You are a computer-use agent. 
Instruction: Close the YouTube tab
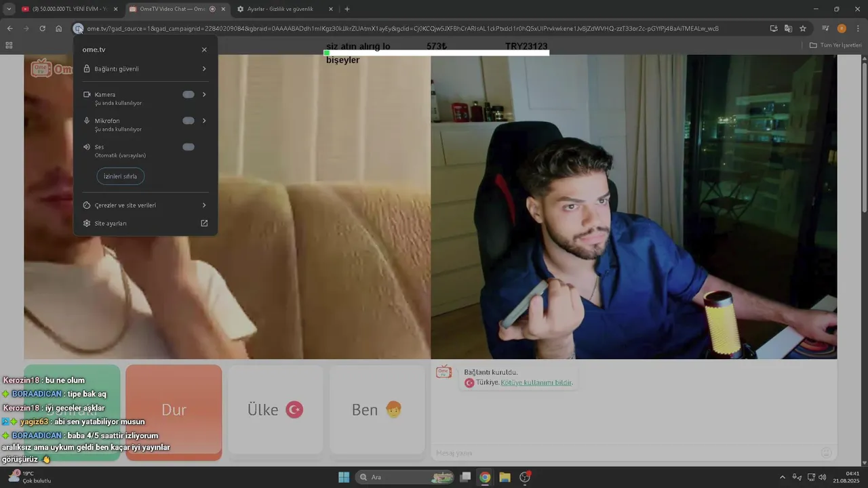pyautogui.click(x=115, y=9)
